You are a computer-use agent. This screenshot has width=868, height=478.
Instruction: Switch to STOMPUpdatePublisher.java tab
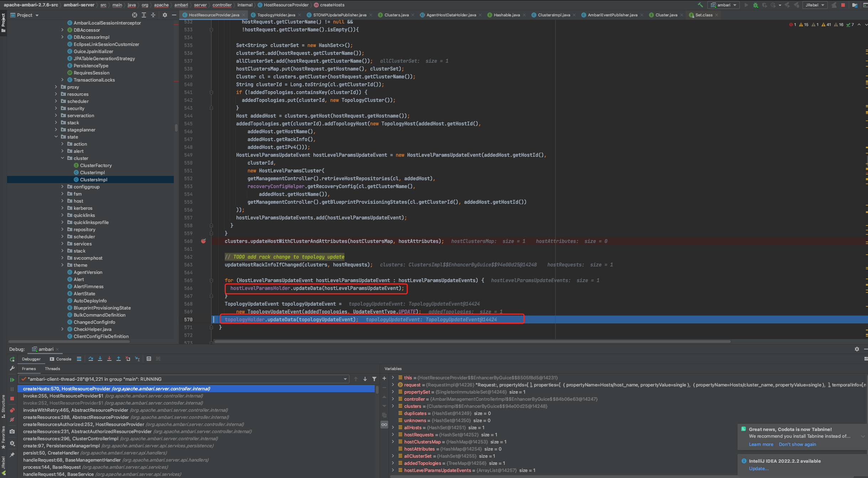click(339, 15)
